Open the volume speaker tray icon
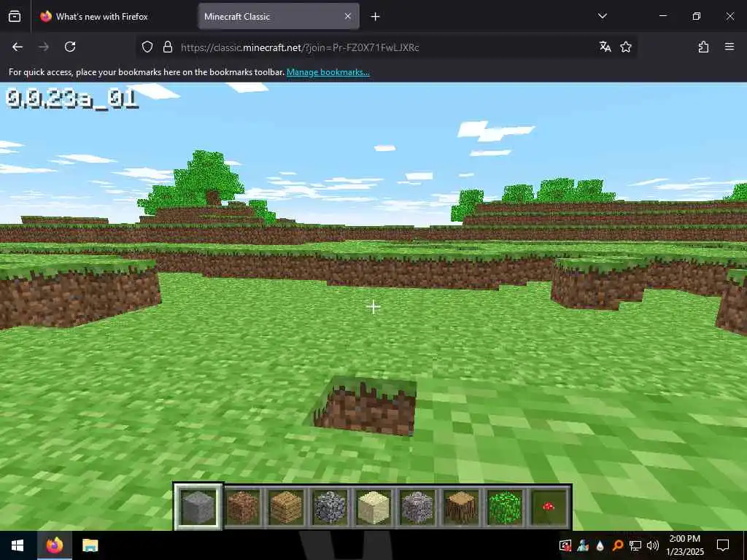 tap(653, 545)
